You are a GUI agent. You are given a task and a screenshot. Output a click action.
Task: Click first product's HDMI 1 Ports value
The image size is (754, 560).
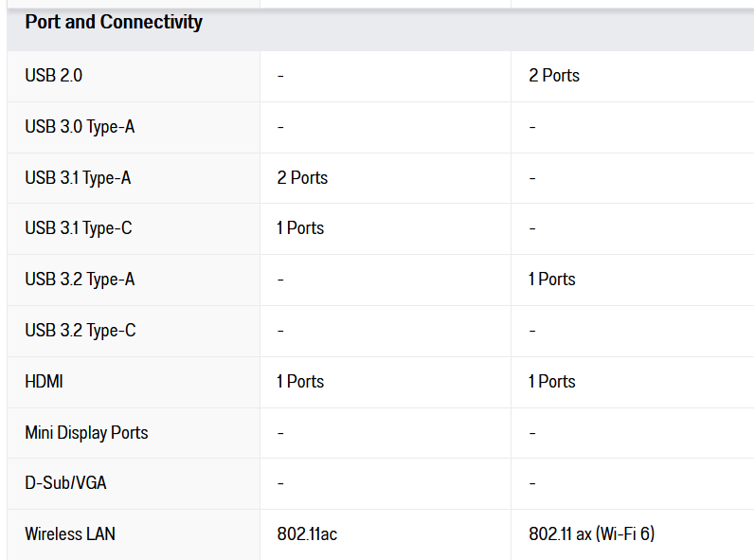tap(300, 382)
